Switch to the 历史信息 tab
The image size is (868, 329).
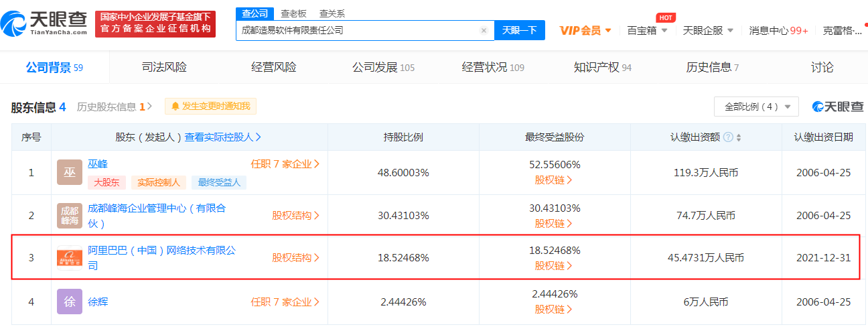(712, 67)
